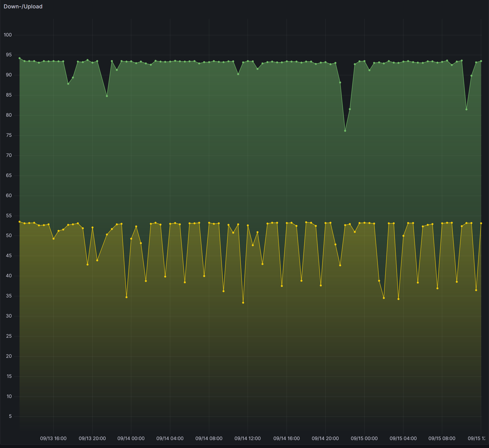This screenshot has width=489, height=448.
Task: Click the 09/14 20:00 time axis label
Action: 325,439
